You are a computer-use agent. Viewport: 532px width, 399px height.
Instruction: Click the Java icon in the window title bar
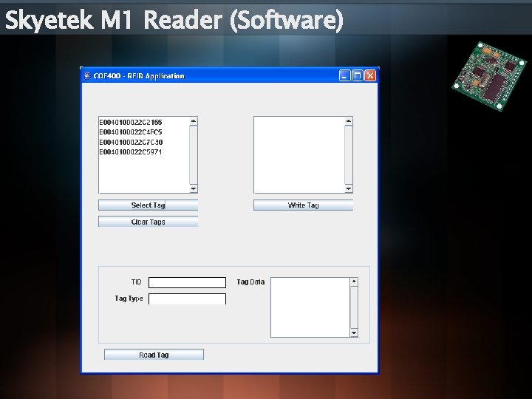(x=87, y=75)
